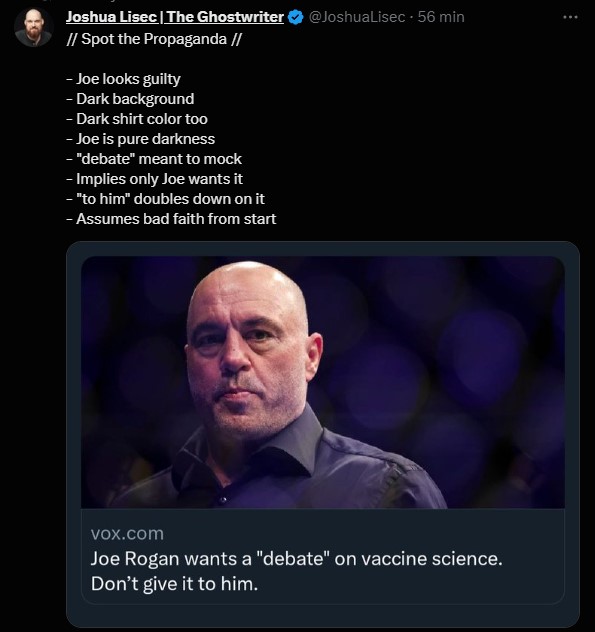Open the tweet via the 56 min timestamp
This screenshot has width=595, height=632.
(x=441, y=17)
